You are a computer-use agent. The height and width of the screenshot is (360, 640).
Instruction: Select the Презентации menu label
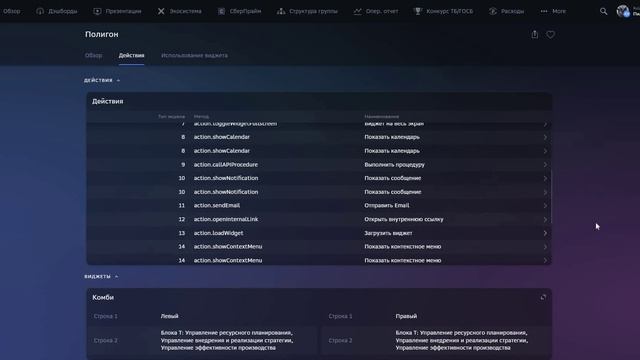coord(123,11)
